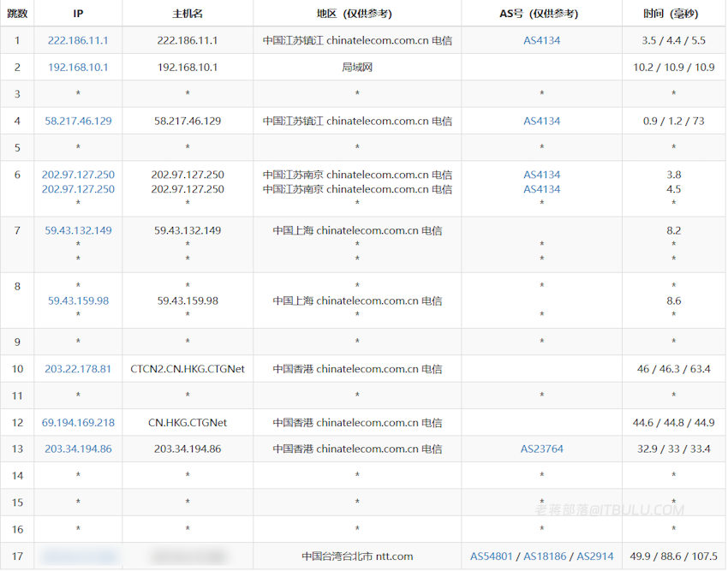The height and width of the screenshot is (571, 728).
Task: Select hostname CN.HKG.CTGNet in hop 12
Action: click(x=188, y=422)
